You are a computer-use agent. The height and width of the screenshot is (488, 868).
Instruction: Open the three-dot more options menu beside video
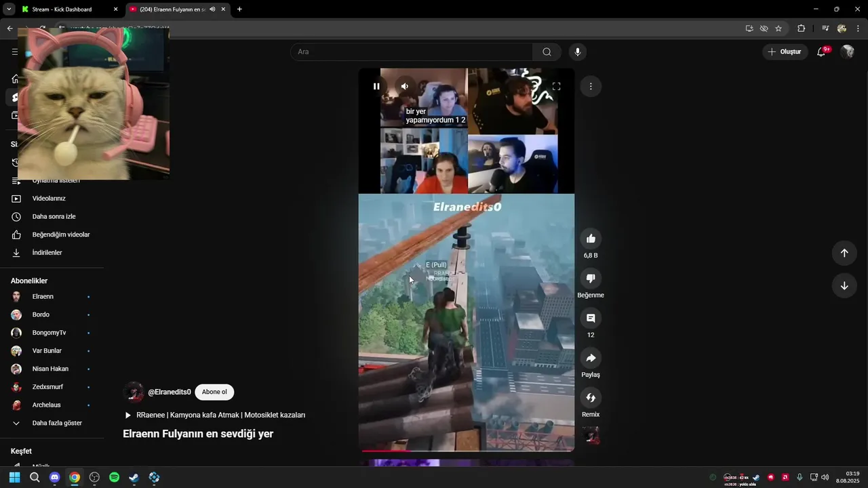click(591, 86)
